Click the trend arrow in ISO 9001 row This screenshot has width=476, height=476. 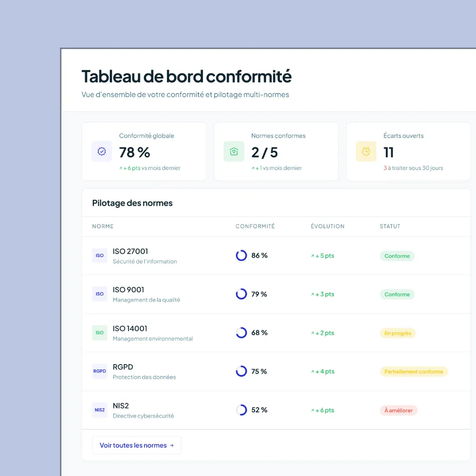pos(312,294)
